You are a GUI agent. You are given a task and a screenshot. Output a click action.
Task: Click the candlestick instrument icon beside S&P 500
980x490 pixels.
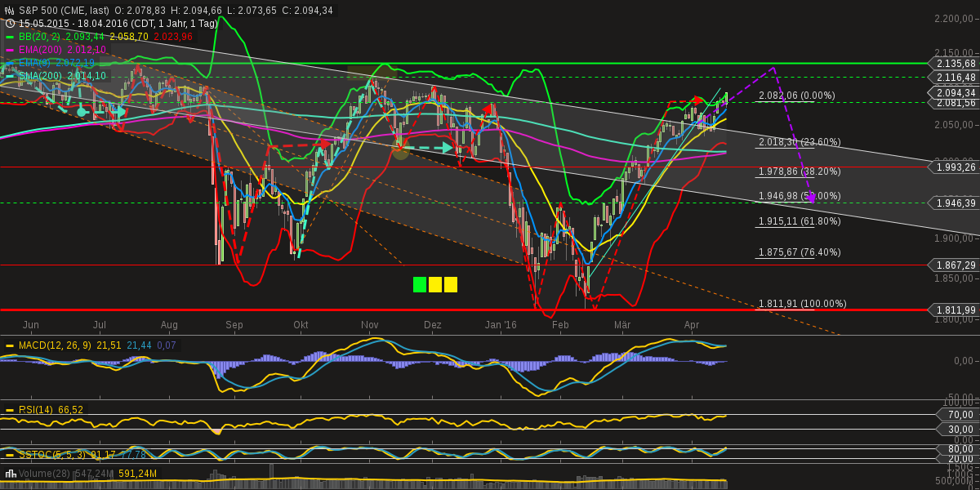click(x=8, y=8)
